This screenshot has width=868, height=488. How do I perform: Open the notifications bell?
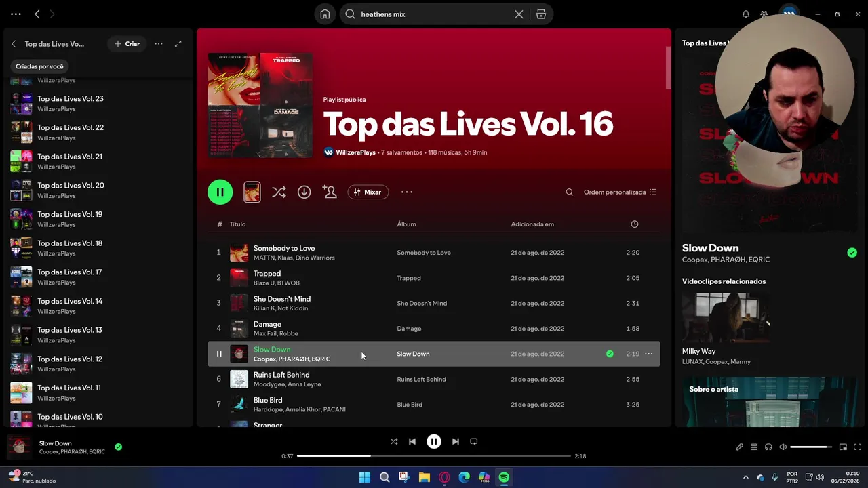point(746,14)
